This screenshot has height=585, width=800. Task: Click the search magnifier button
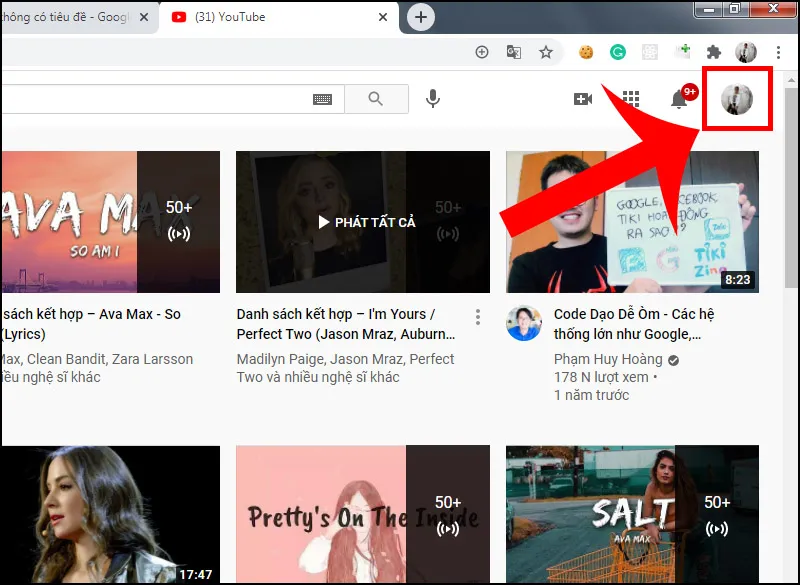pyautogui.click(x=377, y=99)
